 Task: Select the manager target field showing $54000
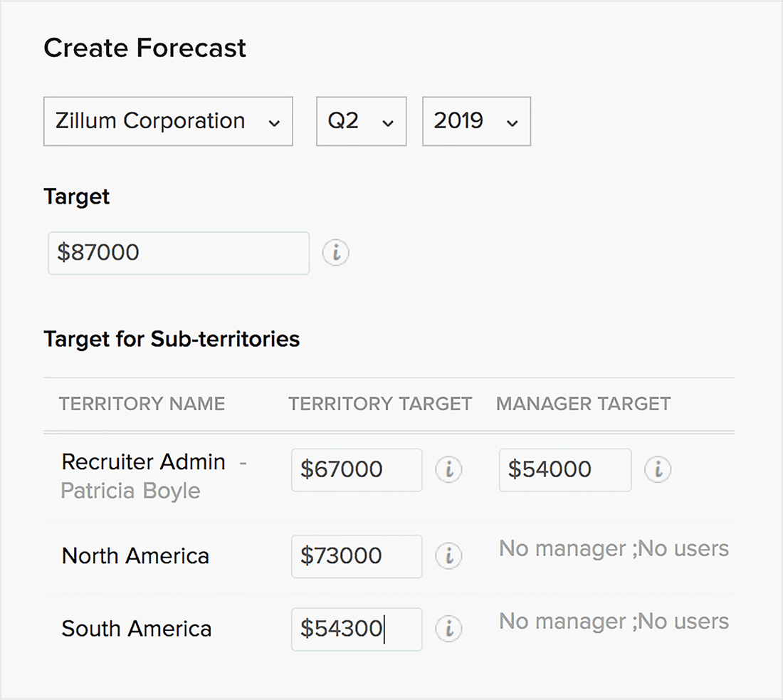564,469
